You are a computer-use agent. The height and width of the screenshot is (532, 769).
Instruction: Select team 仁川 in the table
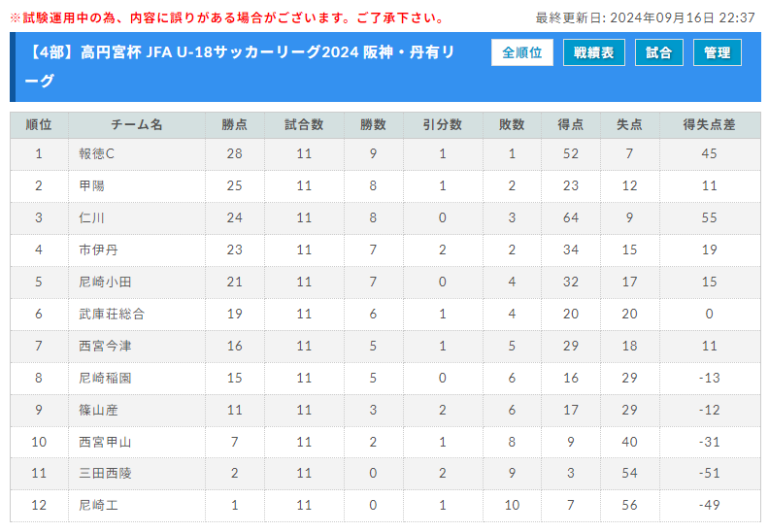coord(91,217)
